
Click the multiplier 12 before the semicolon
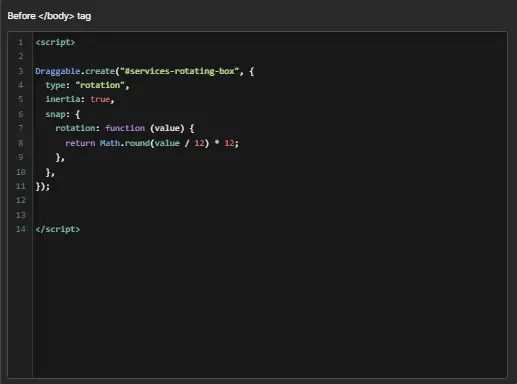(x=229, y=143)
